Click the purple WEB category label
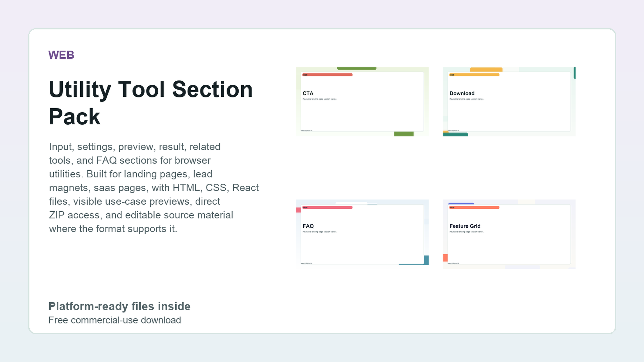 pos(61,55)
